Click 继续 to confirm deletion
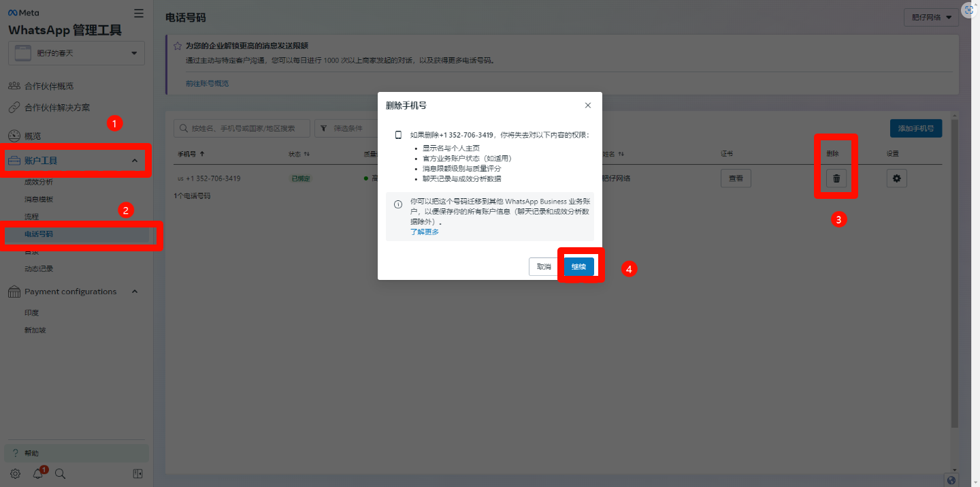The height and width of the screenshot is (487, 980). pyautogui.click(x=578, y=267)
